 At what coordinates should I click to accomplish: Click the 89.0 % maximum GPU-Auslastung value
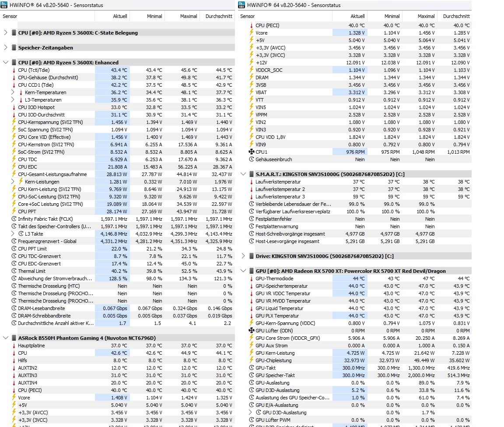(427, 383)
